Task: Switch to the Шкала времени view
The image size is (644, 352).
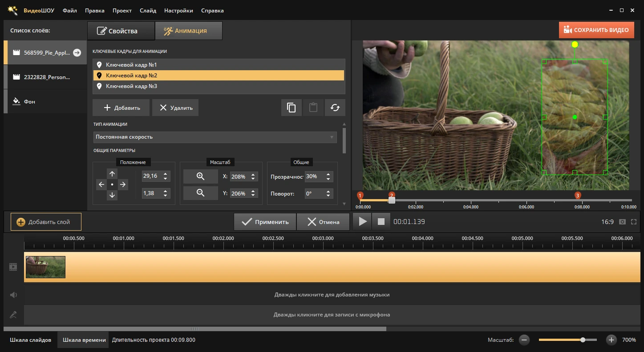Action: 84,340
